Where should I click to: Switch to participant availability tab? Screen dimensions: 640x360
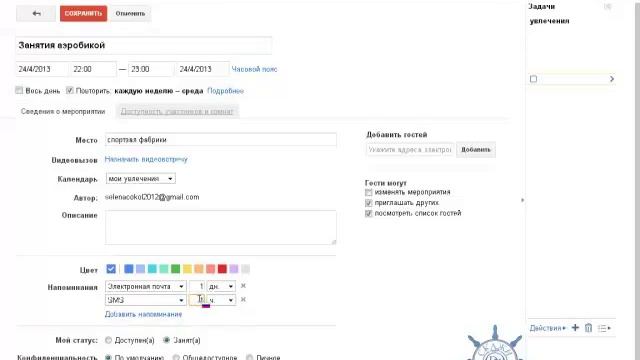(x=177, y=111)
